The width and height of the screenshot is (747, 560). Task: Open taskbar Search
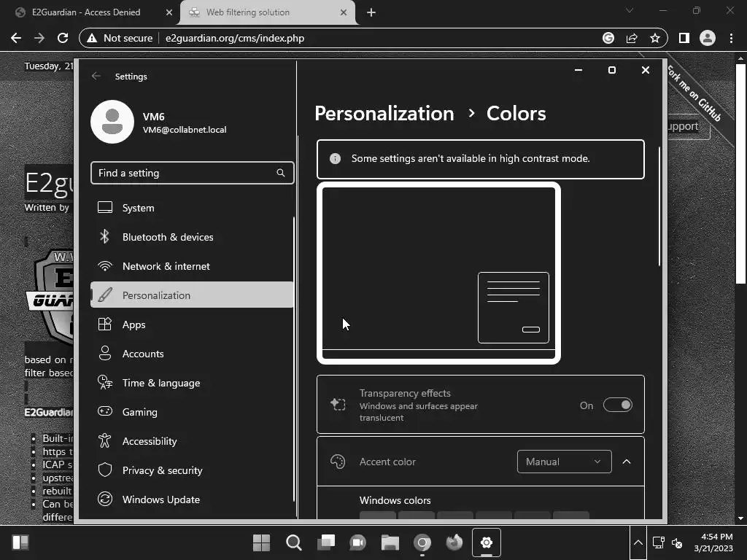[293, 542]
